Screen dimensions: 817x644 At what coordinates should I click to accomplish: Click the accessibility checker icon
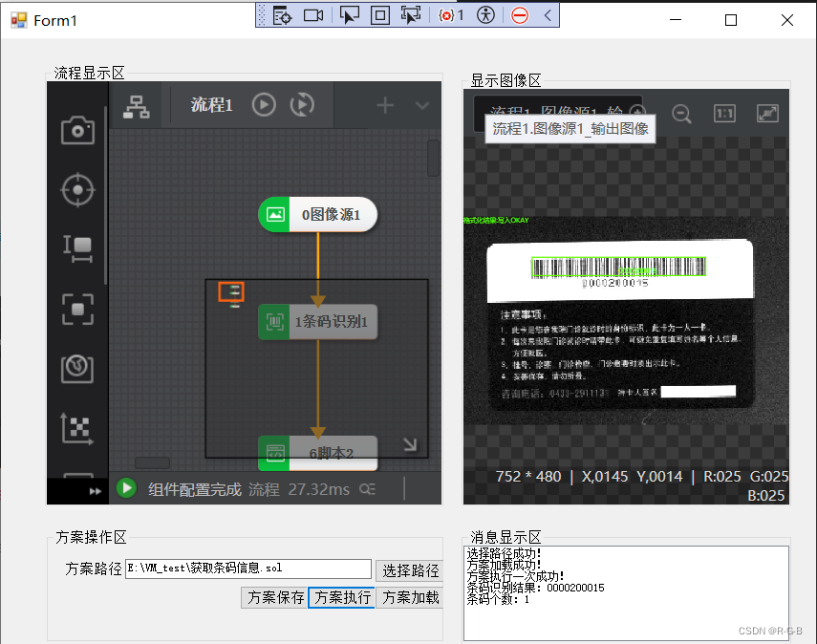click(x=485, y=15)
